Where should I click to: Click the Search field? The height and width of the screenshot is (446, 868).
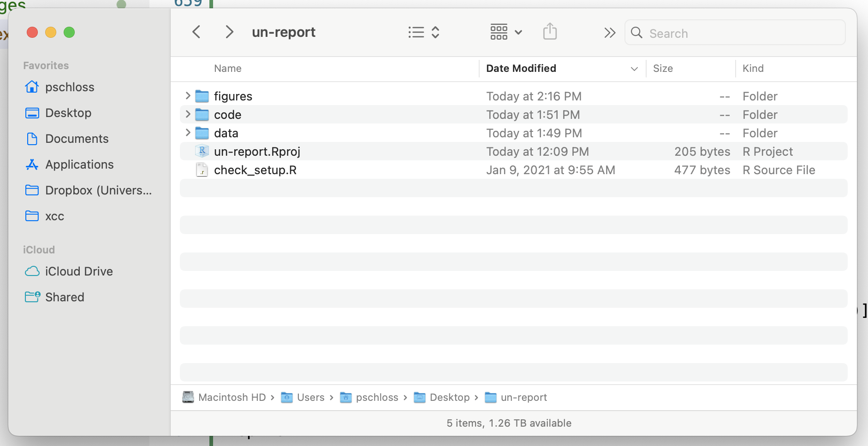pyautogui.click(x=735, y=33)
